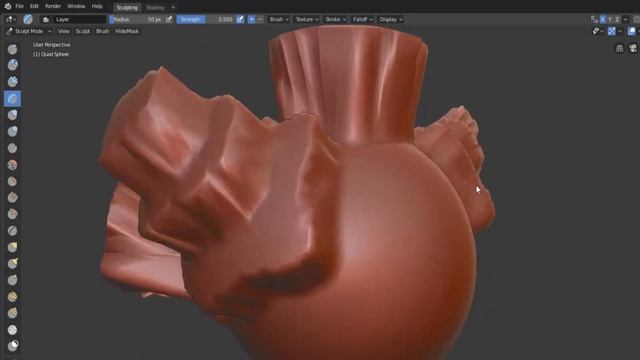640x360 pixels.
Task: Toggle perspective/orthographic grid icon
Action: [619, 48]
